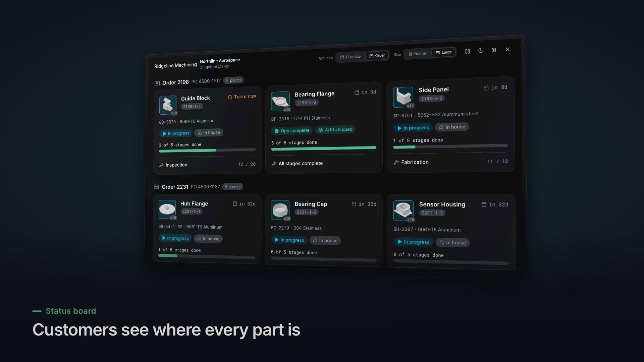Open the Guide Block part thumbnail

pos(168,105)
